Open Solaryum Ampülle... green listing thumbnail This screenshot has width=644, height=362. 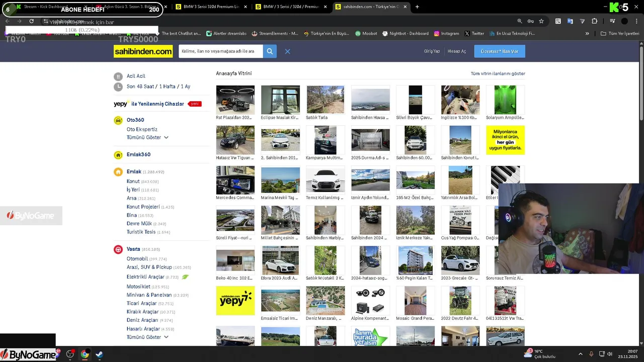click(x=505, y=100)
